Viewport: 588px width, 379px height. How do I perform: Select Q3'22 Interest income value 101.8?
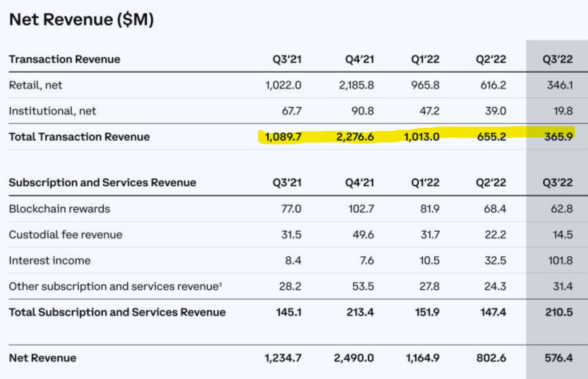tap(560, 260)
